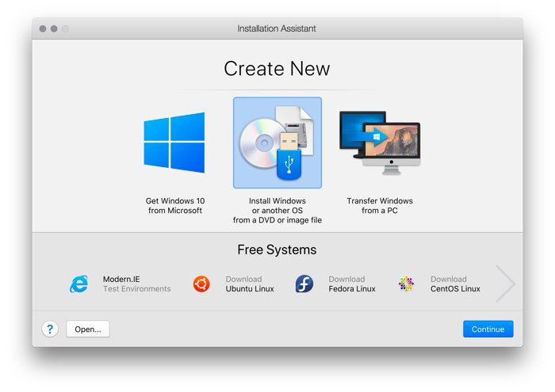Choose the Transfer Windows from a PC icon

(380, 143)
